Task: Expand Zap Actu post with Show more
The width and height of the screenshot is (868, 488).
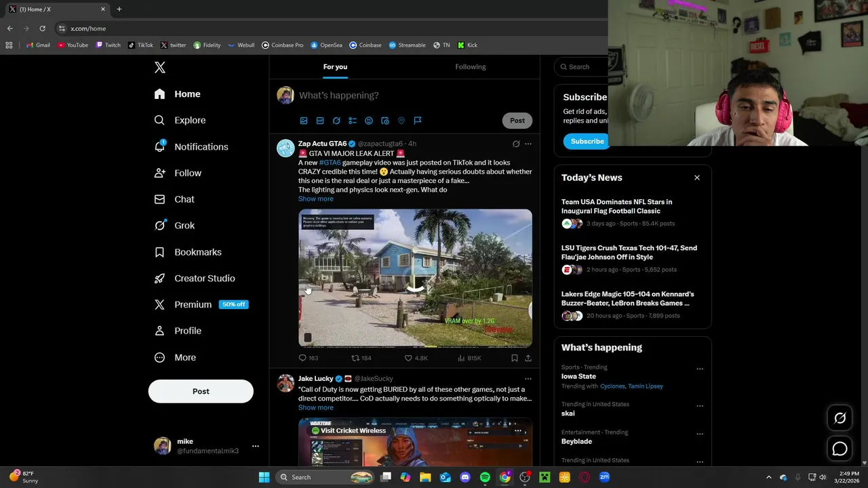Action: coord(316,199)
